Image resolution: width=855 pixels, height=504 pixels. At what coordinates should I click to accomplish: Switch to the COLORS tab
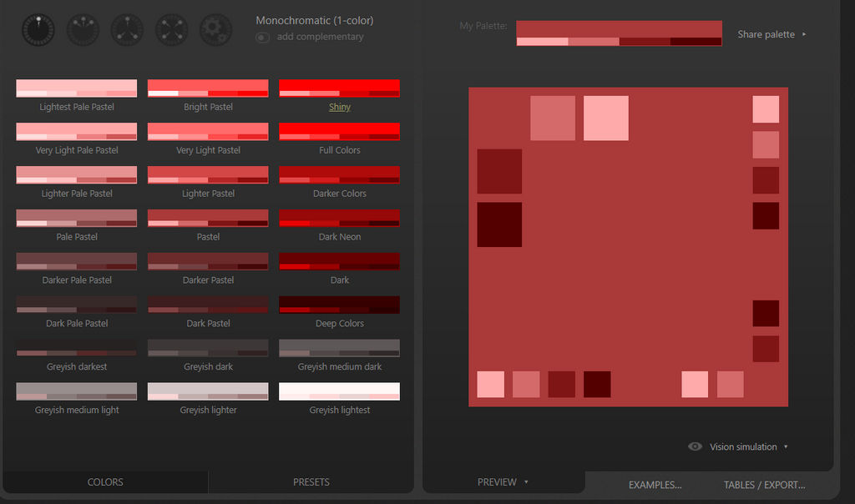tap(105, 482)
